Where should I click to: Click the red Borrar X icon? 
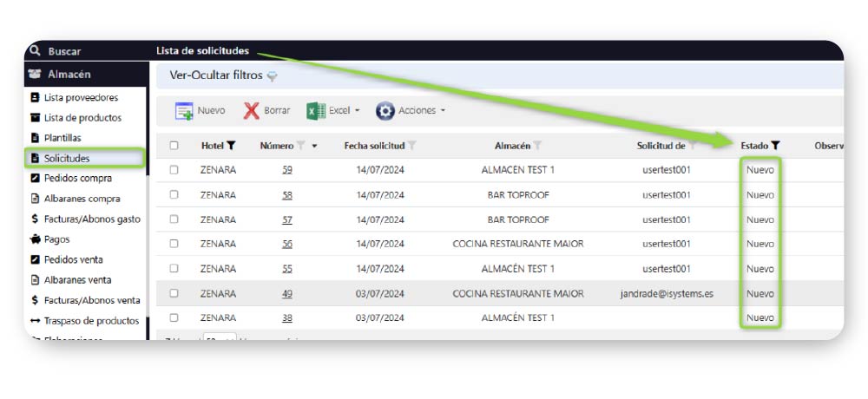tap(251, 111)
